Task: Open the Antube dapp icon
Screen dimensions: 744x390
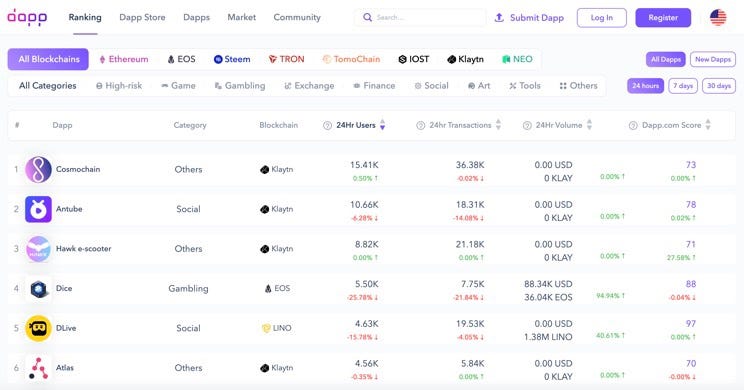Action: coord(38,209)
